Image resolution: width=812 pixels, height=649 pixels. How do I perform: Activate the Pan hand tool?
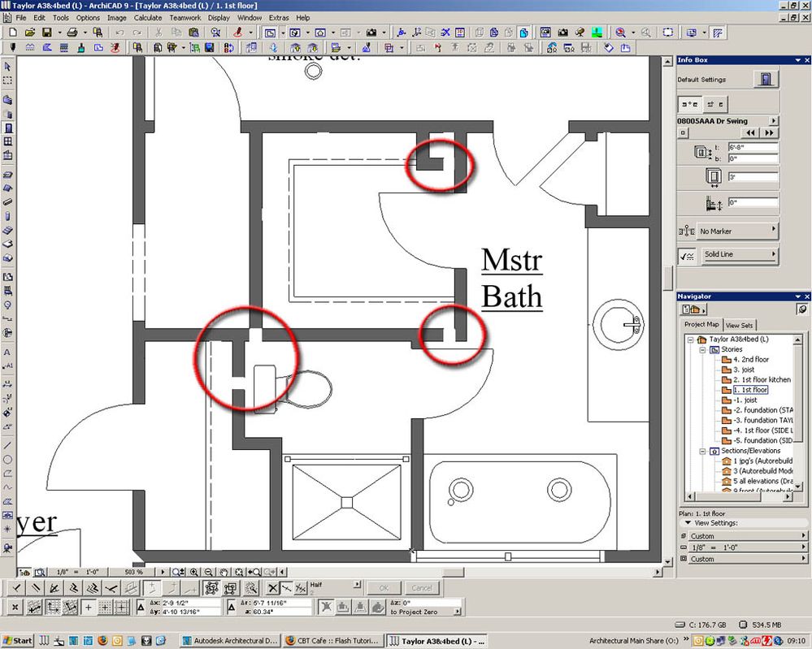[224, 572]
